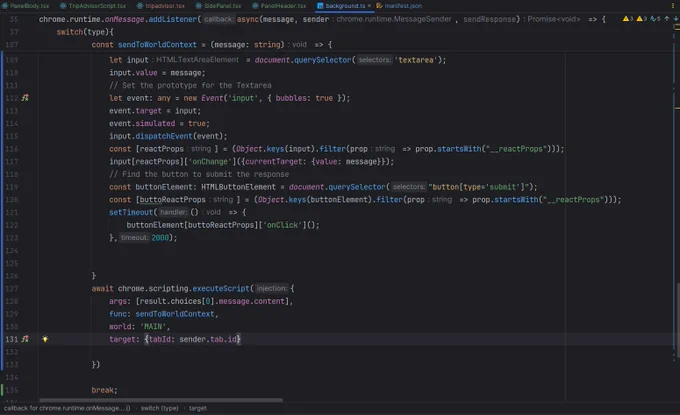
Task: Click 'Event' in the new Event call
Action: click(212, 98)
